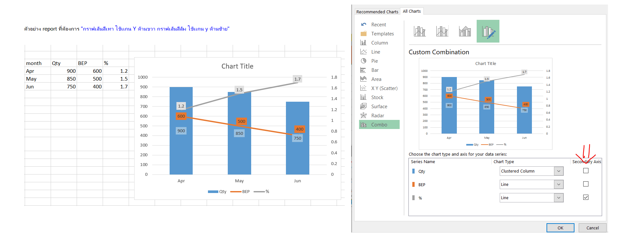This screenshot has height=245, width=644.
Task: Click the Column chart icon
Action: click(364, 43)
